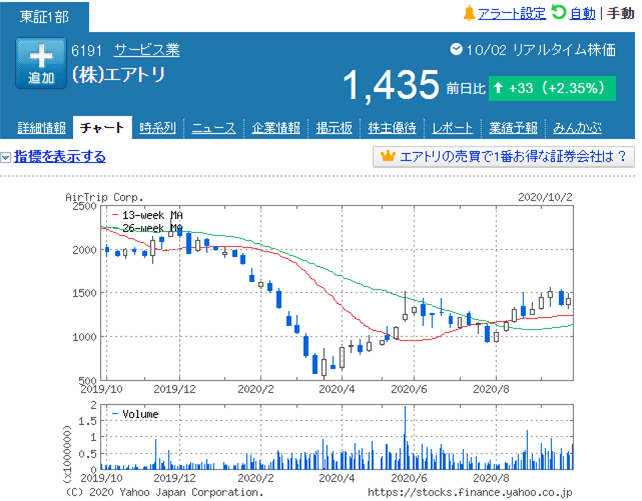Open the レポート tab

pyautogui.click(x=452, y=128)
